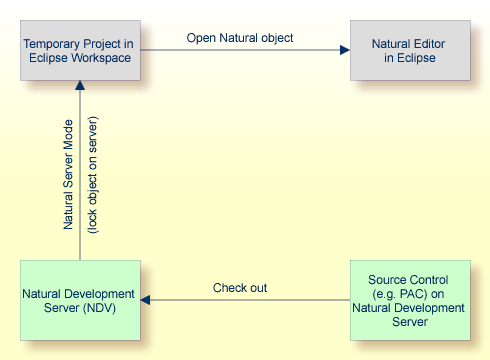Click the Natural Development Server (NDV) box
This screenshot has height=360, width=490.
click(80, 300)
